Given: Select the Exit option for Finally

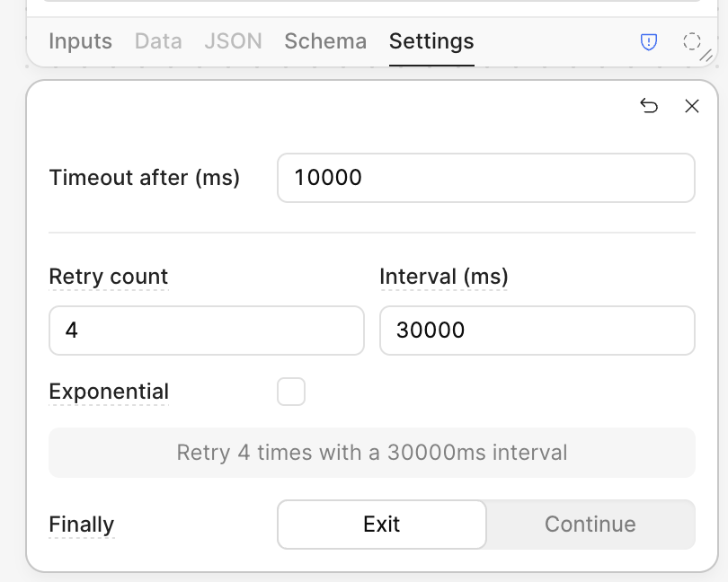Looking at the screenshot, I should point(382,525).
